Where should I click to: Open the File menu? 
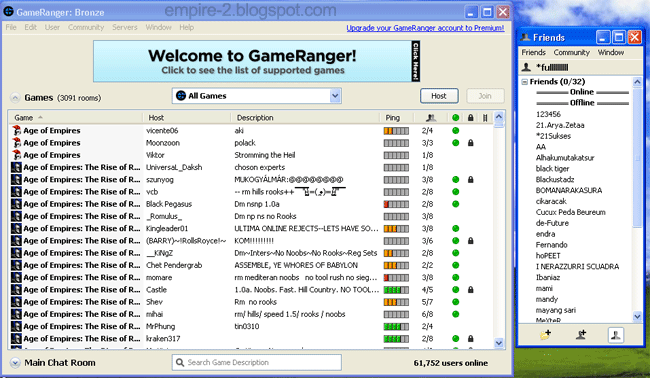tap(11, 27)
